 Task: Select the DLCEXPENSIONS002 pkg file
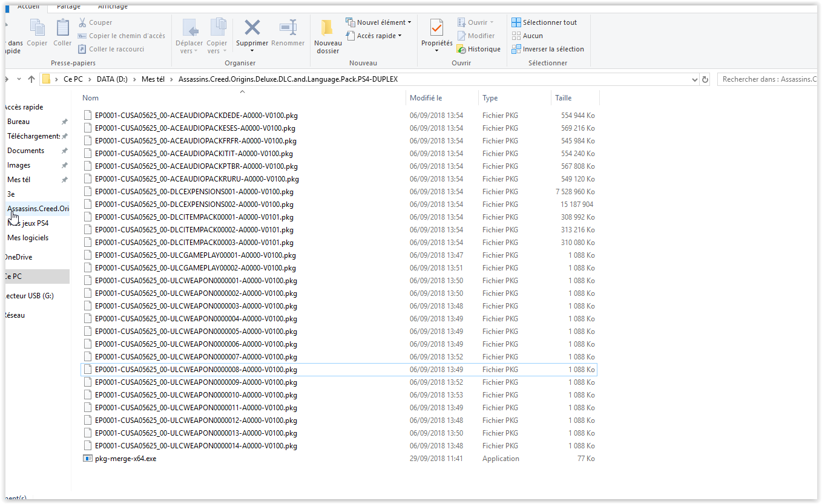coord(194,205)
